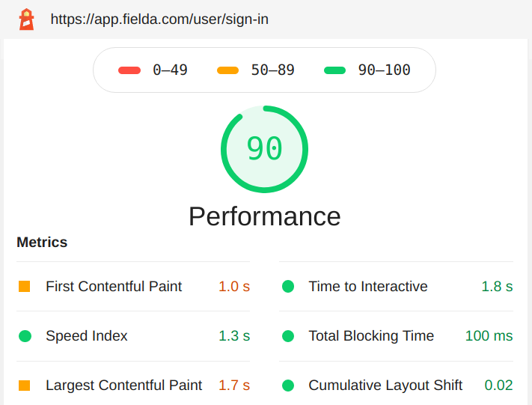The width and height of the screenshot is (532, 405).
Task: Select the Total Blocking Time 100 ms value
Action: point(489,336)
